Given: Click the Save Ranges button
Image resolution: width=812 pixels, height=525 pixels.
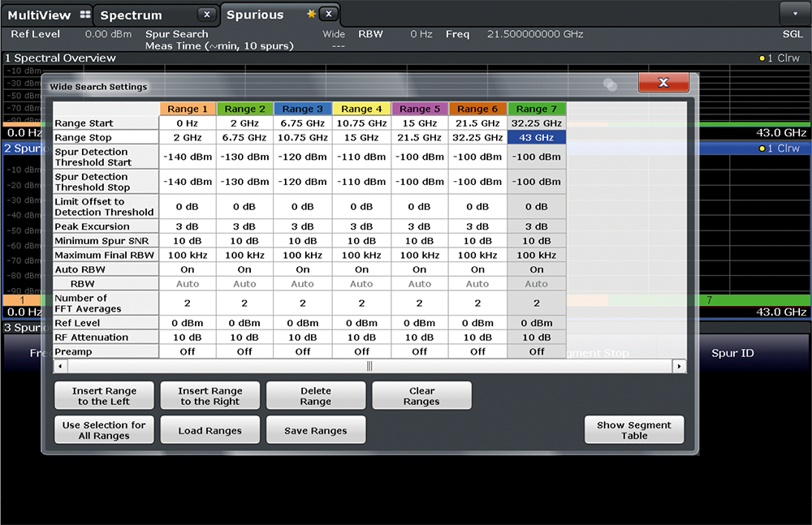Looking at the screenshot, I should (315, 431).
